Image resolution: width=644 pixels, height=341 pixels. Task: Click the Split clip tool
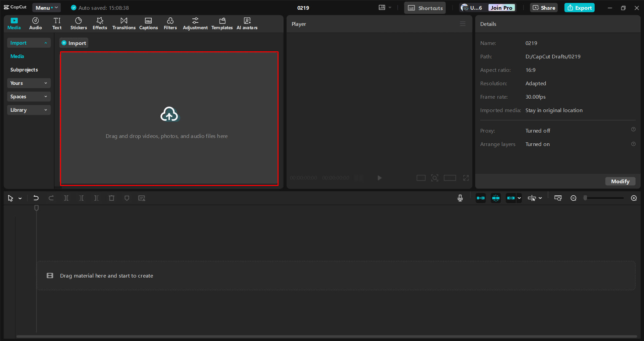(x=66, y=198)
